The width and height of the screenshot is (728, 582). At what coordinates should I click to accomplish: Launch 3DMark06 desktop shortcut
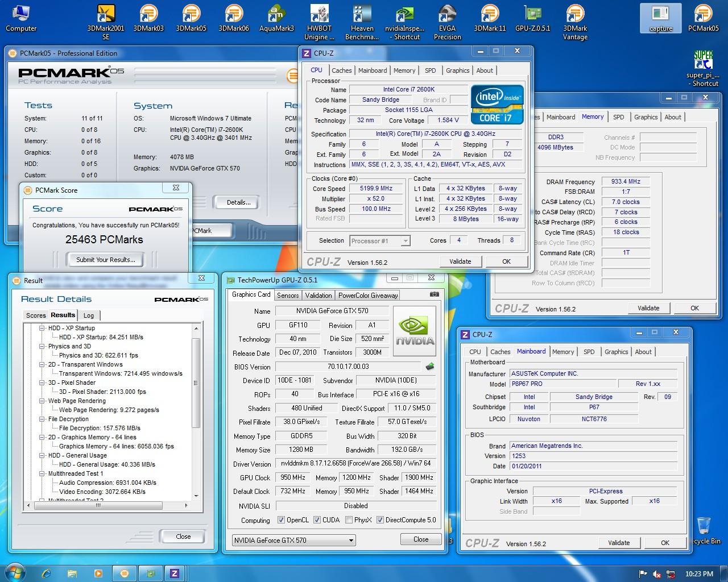234,18
